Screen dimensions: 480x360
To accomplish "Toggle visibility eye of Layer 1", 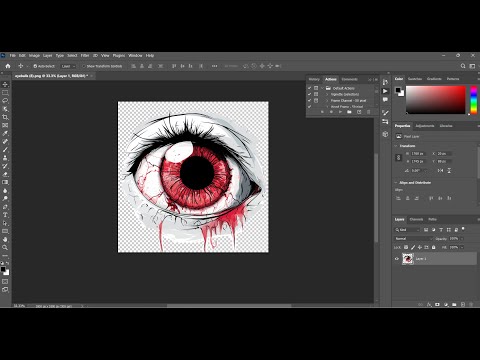I will click(397, 259).
